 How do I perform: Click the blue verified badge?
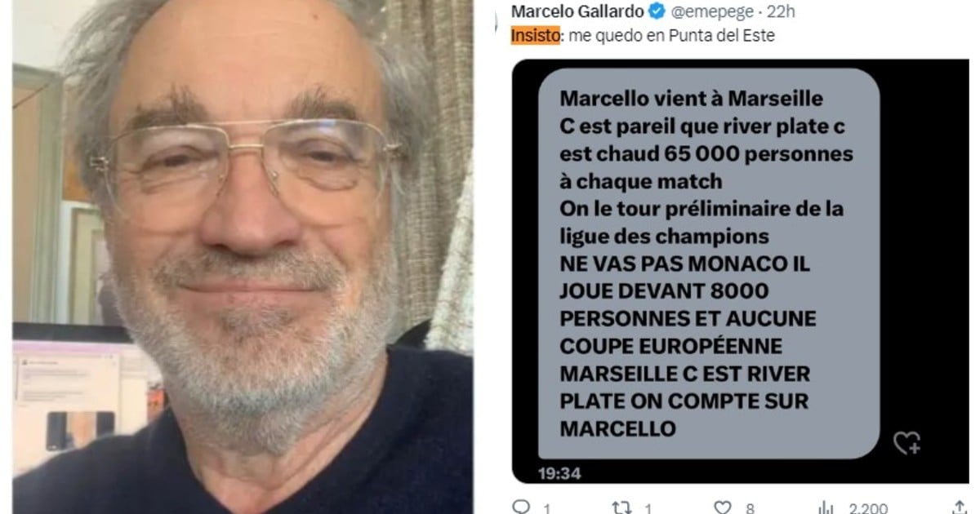click(656, 12)
